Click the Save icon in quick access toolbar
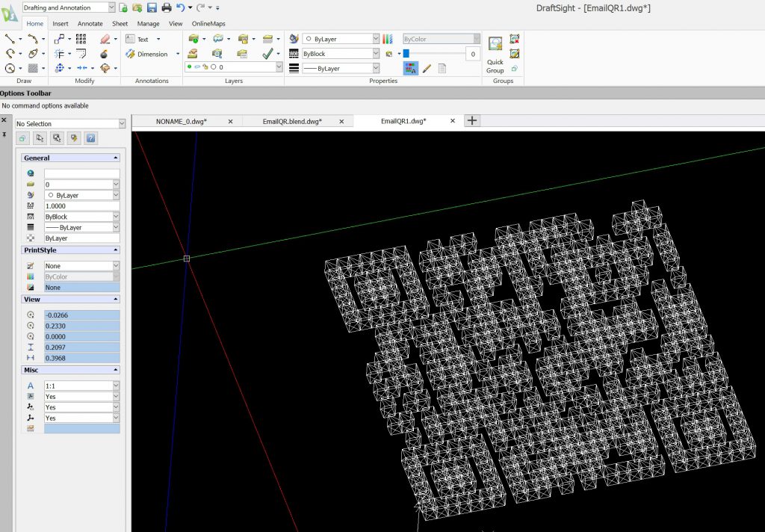 pos(152,7)
